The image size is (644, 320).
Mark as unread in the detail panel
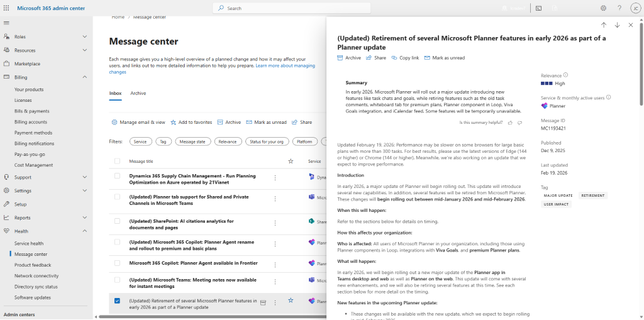click(x=445, y=58)
